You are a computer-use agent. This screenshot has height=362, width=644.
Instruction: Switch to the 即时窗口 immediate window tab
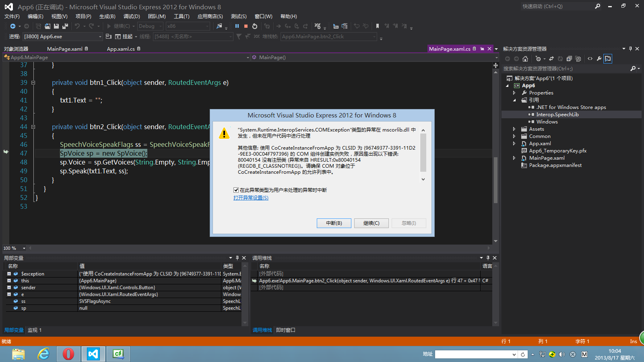[x=286, y=330]
